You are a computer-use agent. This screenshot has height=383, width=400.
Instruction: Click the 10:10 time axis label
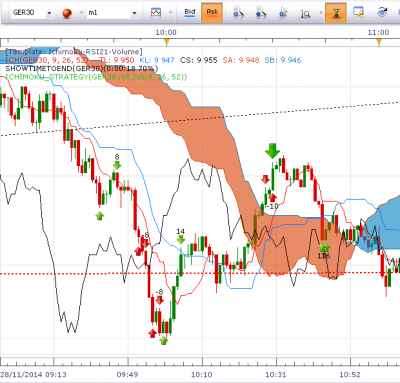[202, 375]
